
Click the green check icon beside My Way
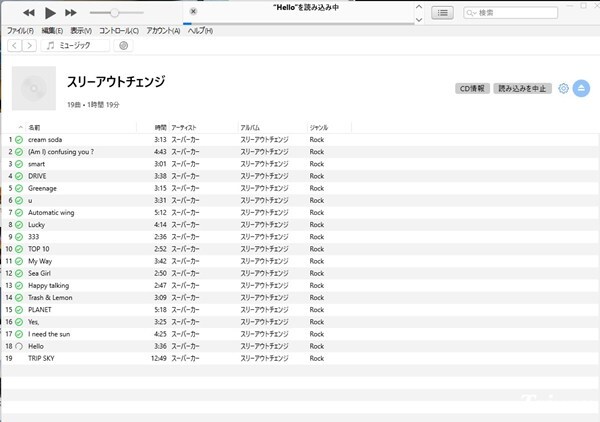[19, 262]
